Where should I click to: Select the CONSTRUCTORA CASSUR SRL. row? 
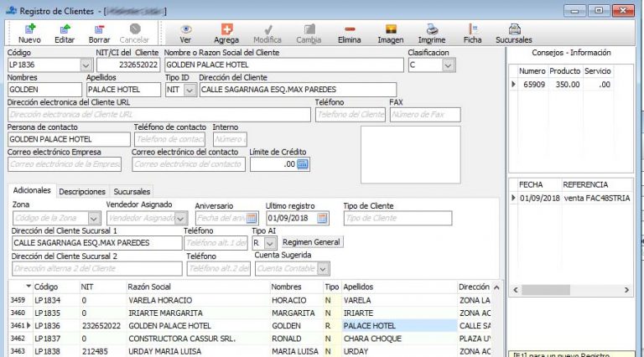[250, 339]
